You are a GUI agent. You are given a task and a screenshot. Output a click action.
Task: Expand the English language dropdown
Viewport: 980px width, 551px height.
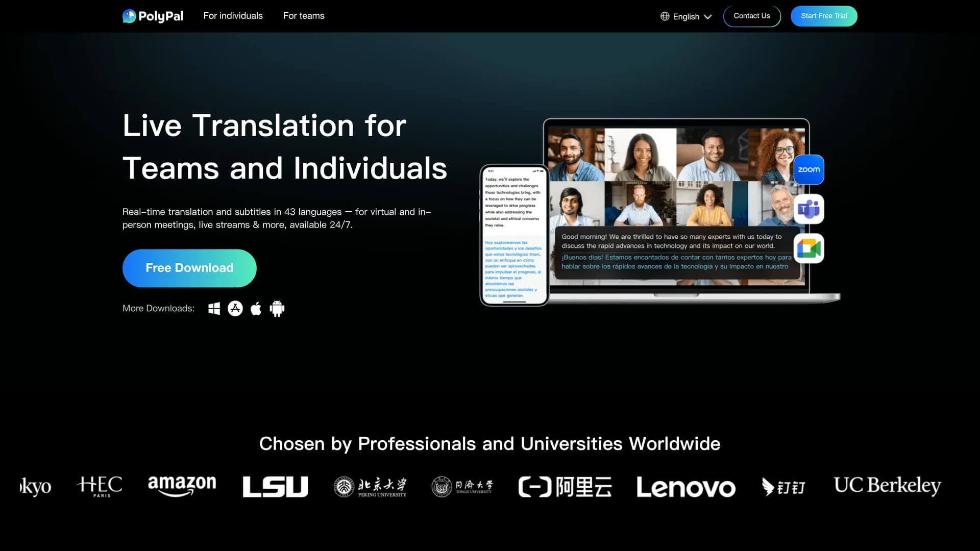(686, 16)
